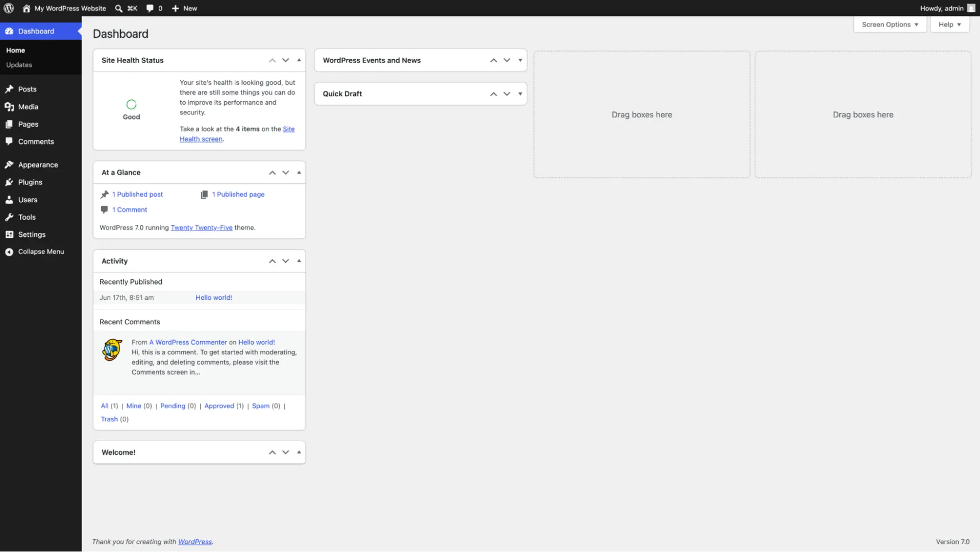980x552 pixels.
Task: Open the WordPress logo menu
Action: point(9,8)
